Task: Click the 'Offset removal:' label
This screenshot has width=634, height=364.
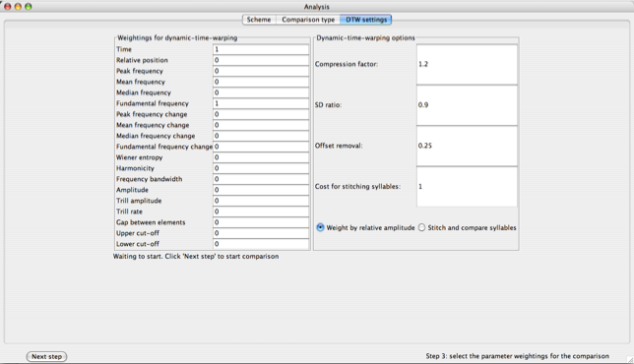Action: click(339, 146)
